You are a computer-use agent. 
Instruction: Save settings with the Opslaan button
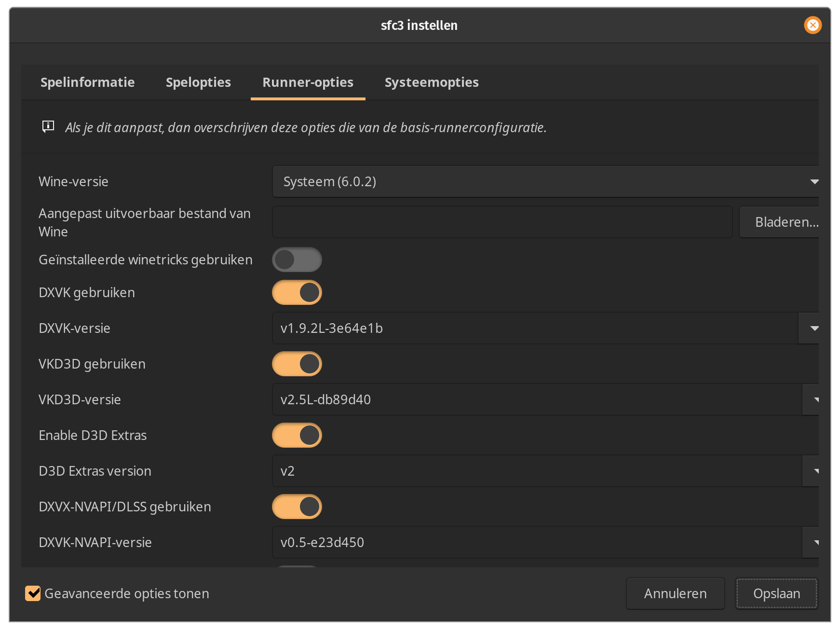[776, 593]
